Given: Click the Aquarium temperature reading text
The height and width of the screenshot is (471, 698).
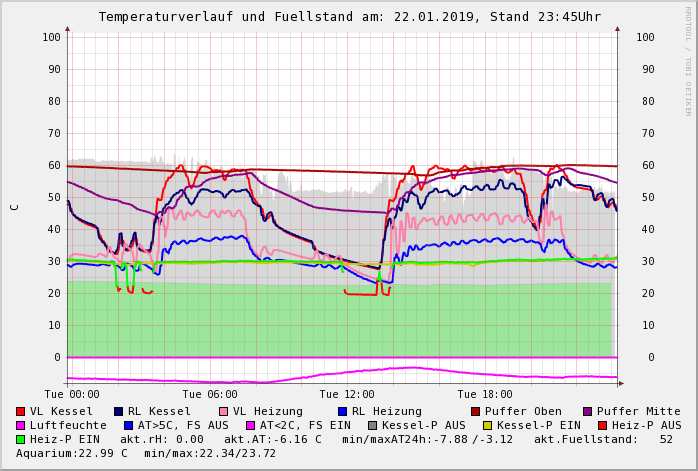Looking at the screenshot, I should (x=72, y=453).
